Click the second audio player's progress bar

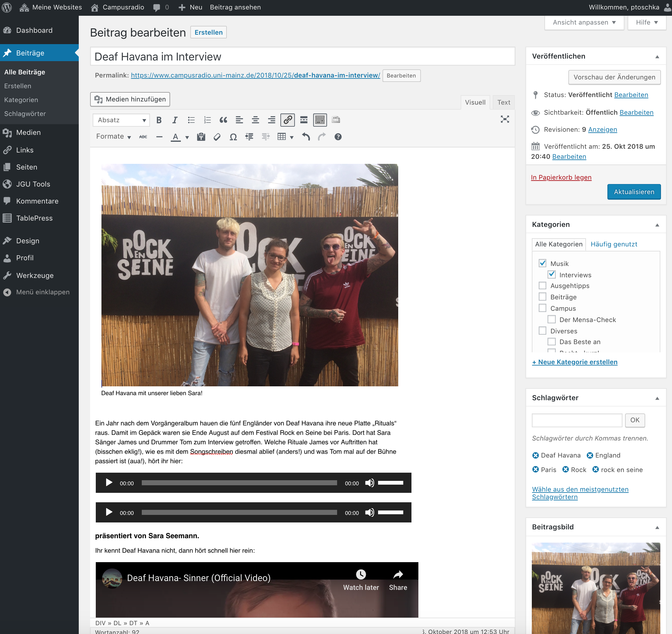click(239, 513)
